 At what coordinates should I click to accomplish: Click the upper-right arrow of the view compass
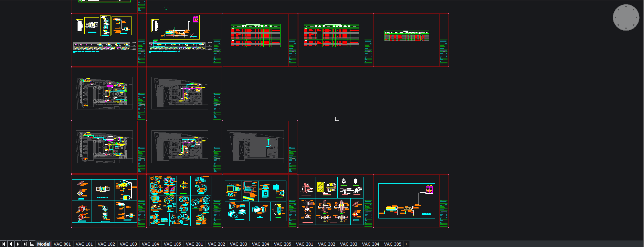point(634,10)
